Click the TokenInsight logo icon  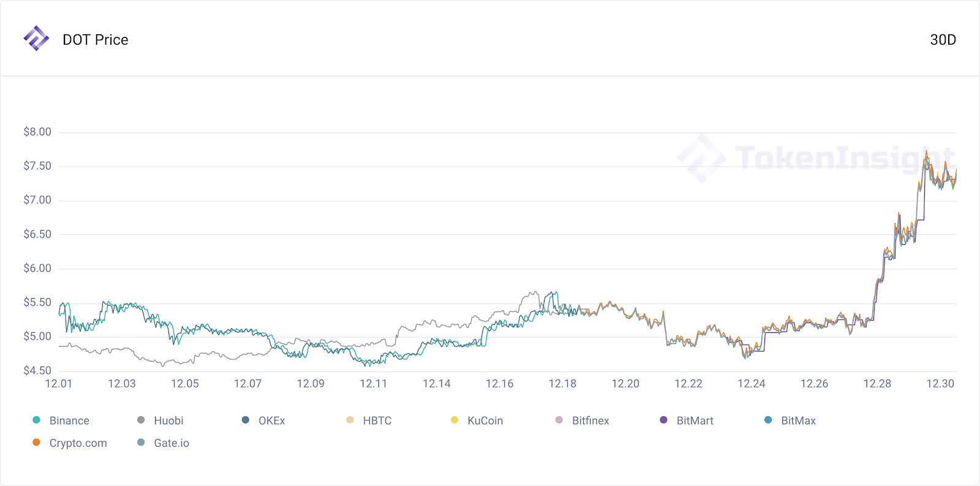(36, 39)
